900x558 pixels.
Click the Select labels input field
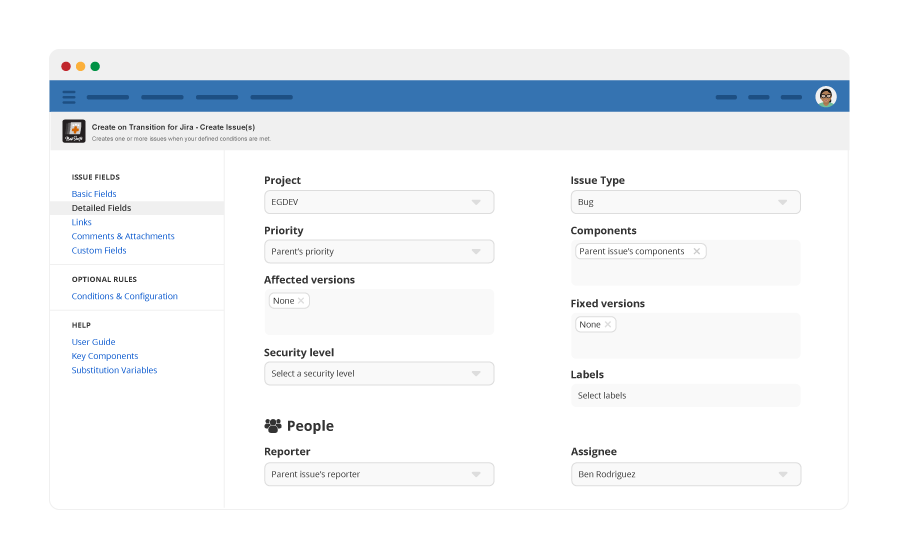coord(685,396)
